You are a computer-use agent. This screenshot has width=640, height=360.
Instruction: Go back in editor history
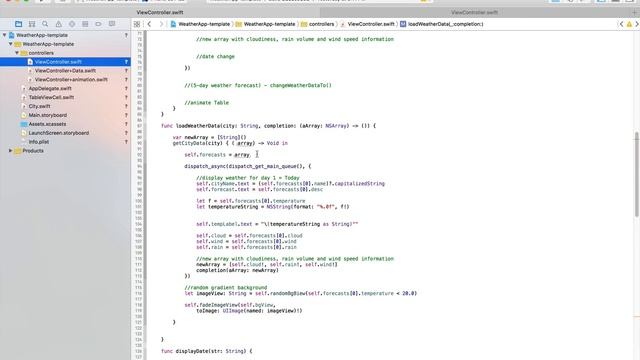pos(149,24)
